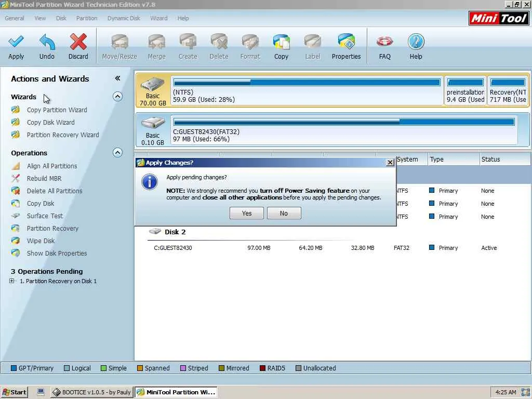Select the Move/Resize tool
Viewport: 532px width, 399px height.
tap(119, 47)
